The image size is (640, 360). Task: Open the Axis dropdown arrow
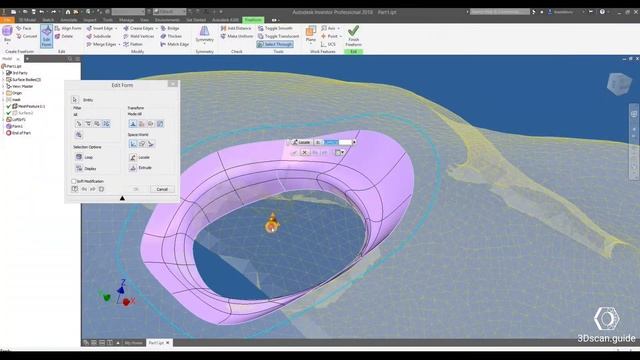338,29
